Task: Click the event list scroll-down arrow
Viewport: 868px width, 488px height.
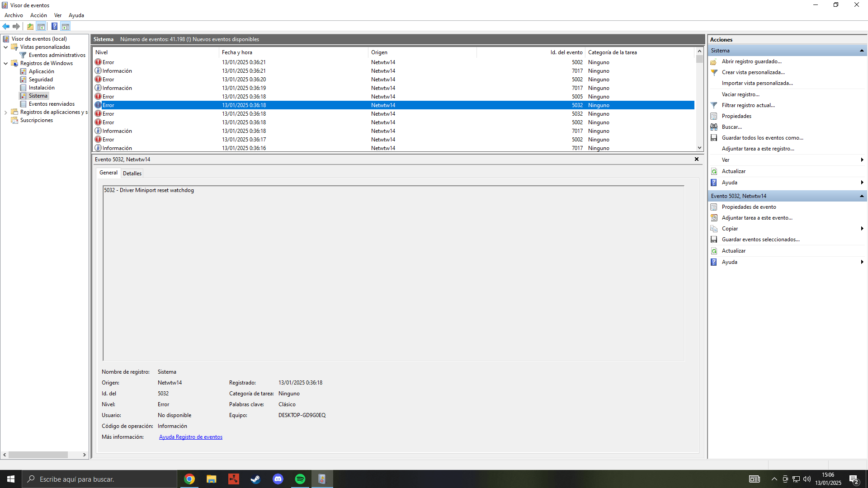Action: [699, 148]
